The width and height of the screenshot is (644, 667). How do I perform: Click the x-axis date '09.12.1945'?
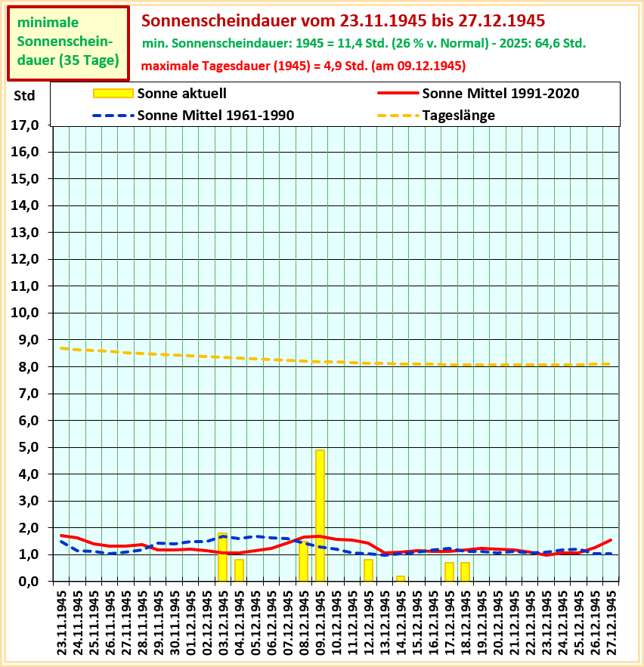[x=320, y=622]
